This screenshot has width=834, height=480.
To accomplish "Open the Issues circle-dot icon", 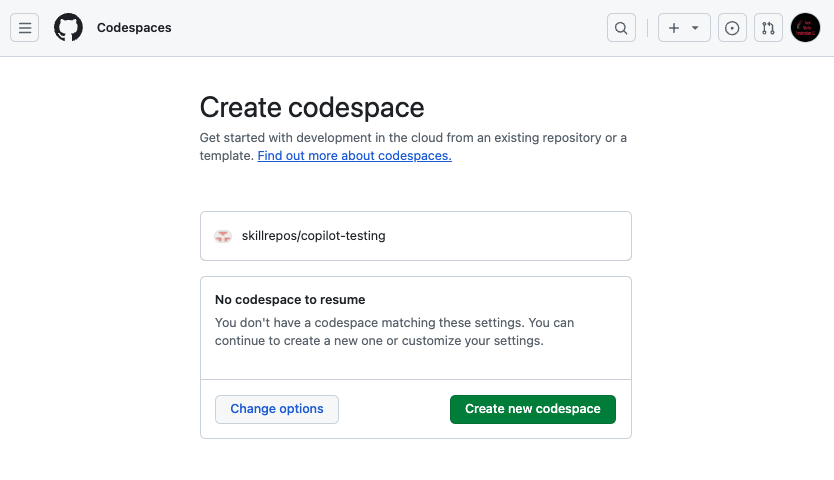I will [732, 28].
